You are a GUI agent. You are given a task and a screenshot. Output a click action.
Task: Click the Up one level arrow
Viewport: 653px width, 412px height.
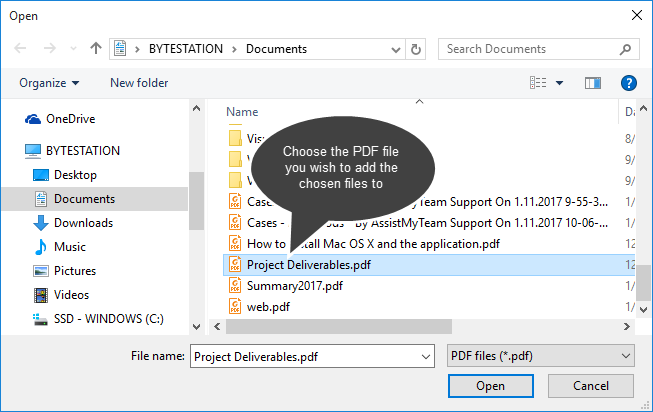click(96, 48)
